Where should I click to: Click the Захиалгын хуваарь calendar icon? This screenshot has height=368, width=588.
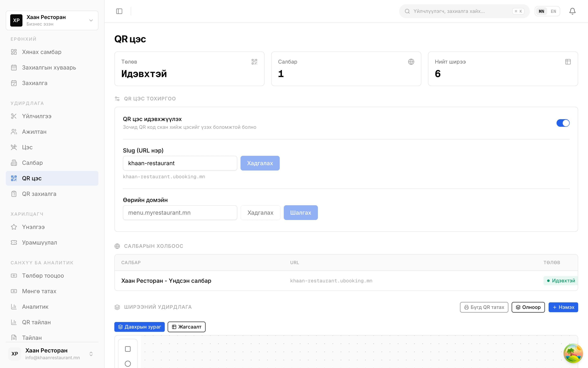(14, 67)
